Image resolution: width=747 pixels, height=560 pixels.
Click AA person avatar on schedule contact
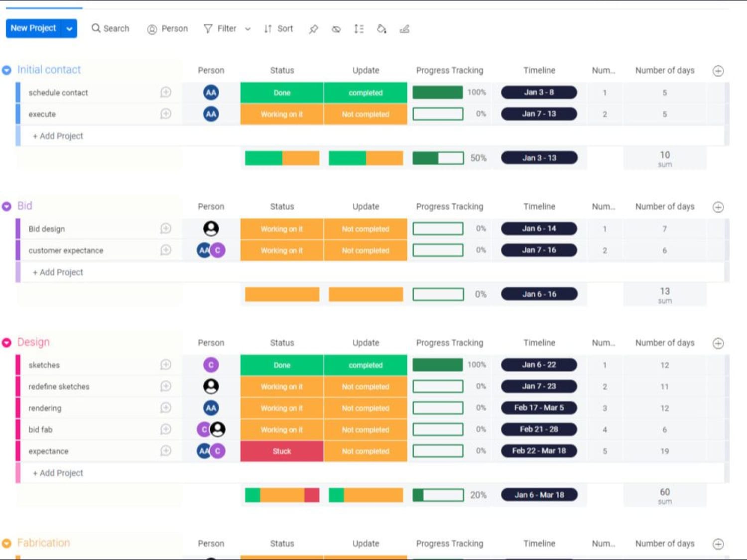[x=211, y=93]
